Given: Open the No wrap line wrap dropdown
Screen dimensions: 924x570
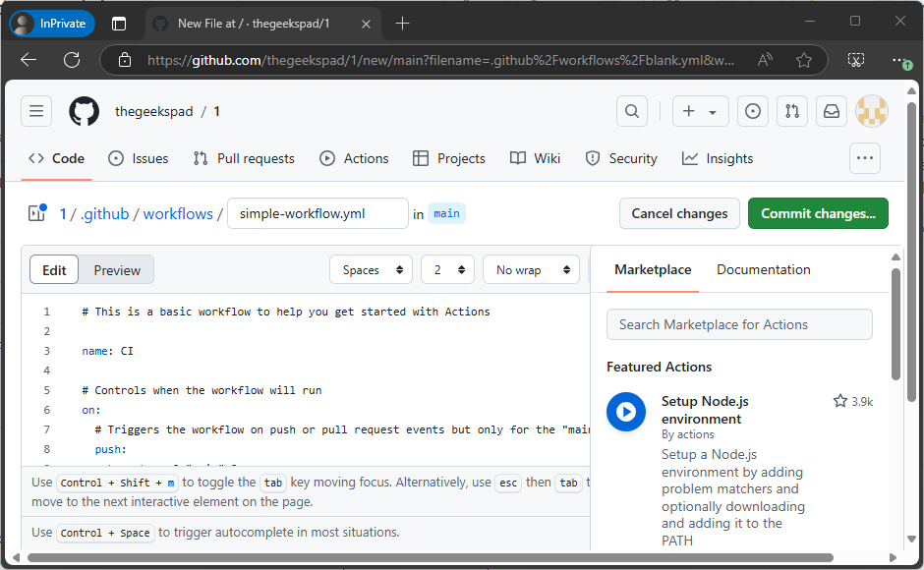Looking at the screenshot, I should (x=532, y=269).
